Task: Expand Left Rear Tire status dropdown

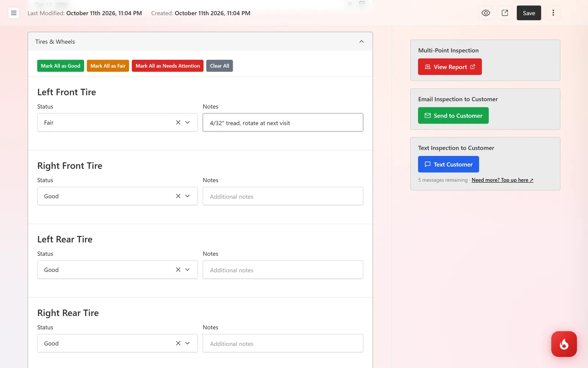Action: pos(187,270)
